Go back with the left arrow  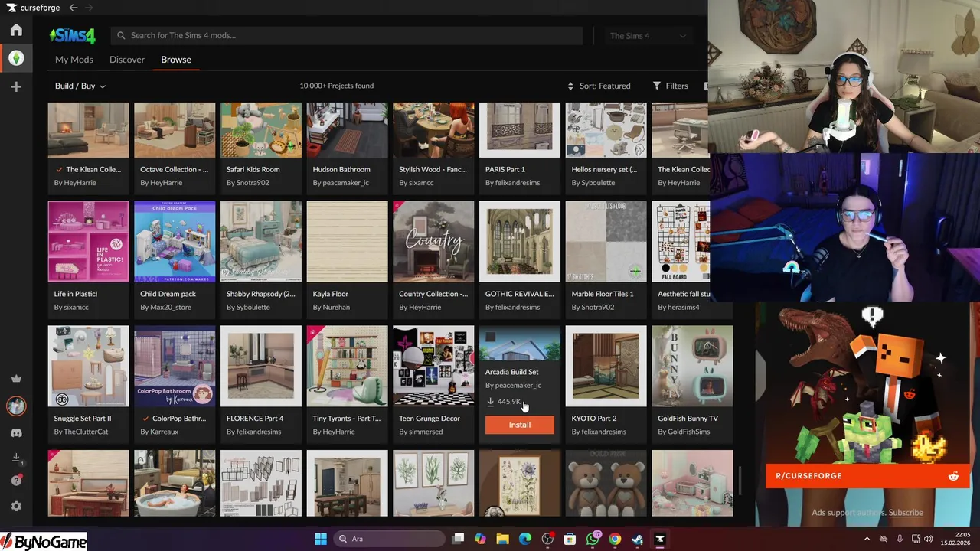73,8
